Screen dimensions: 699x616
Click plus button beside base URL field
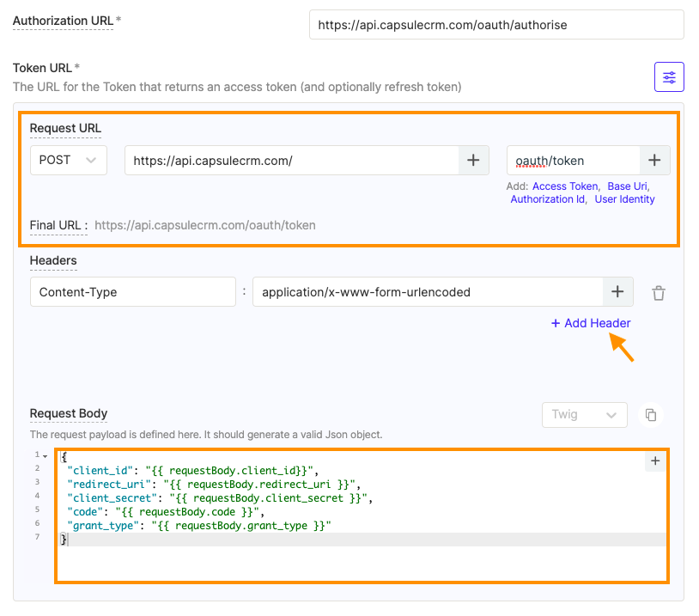click(473, 160)
